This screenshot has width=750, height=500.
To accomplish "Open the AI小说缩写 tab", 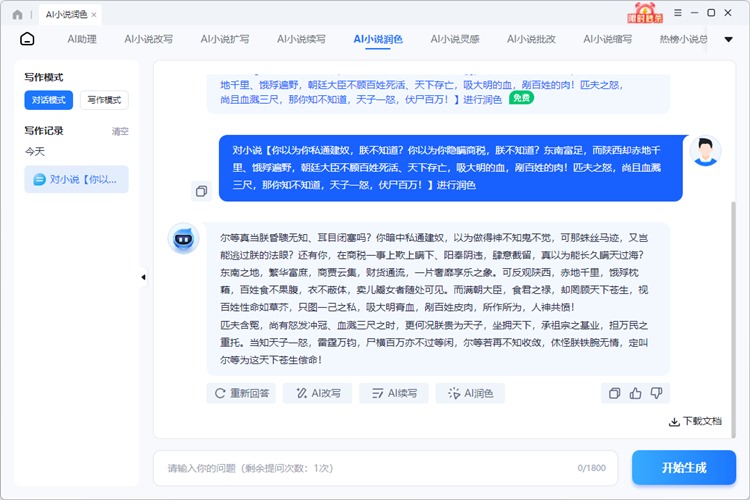I will pos(607,39).
